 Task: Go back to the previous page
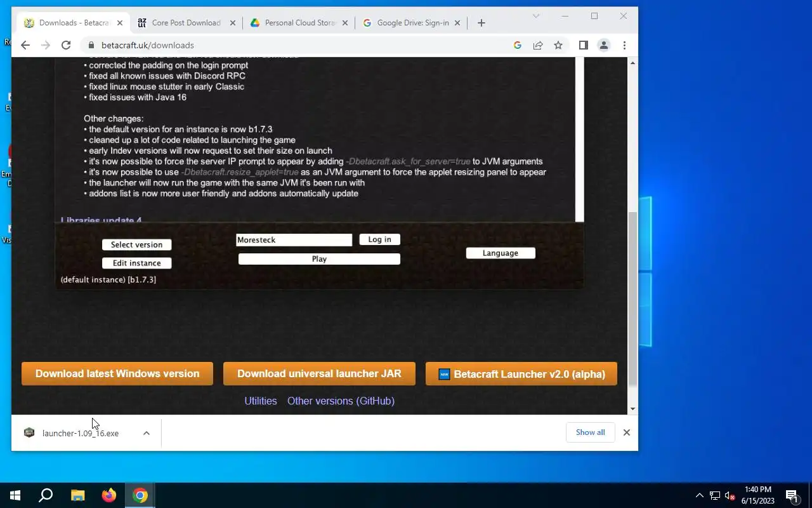(25, 45)
